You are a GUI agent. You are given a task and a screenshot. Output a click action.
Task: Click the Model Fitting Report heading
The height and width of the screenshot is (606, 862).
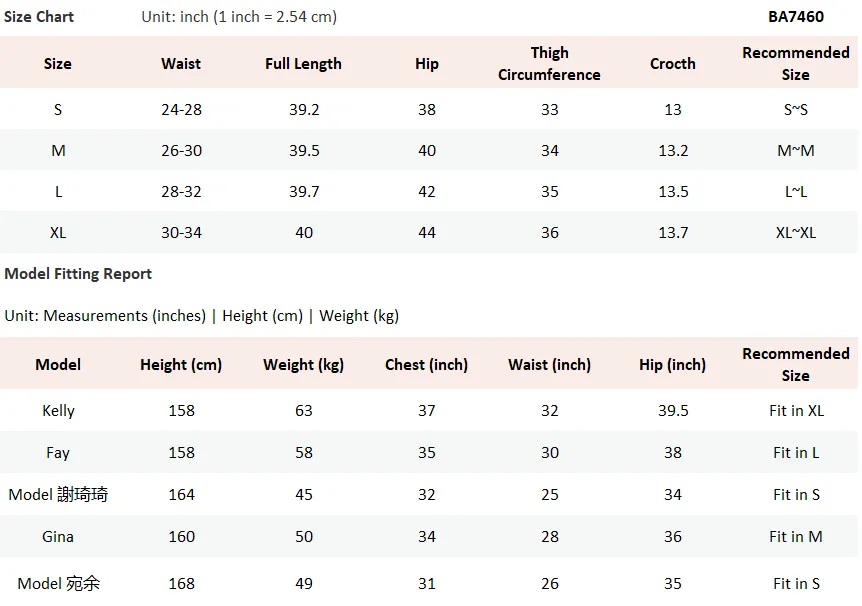(78, 274)
